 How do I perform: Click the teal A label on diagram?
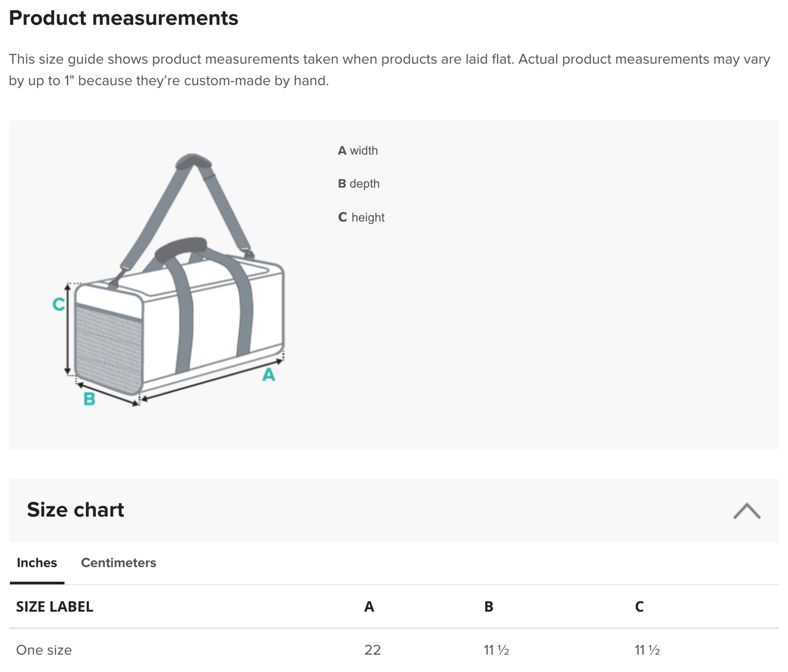click(268, 375)
